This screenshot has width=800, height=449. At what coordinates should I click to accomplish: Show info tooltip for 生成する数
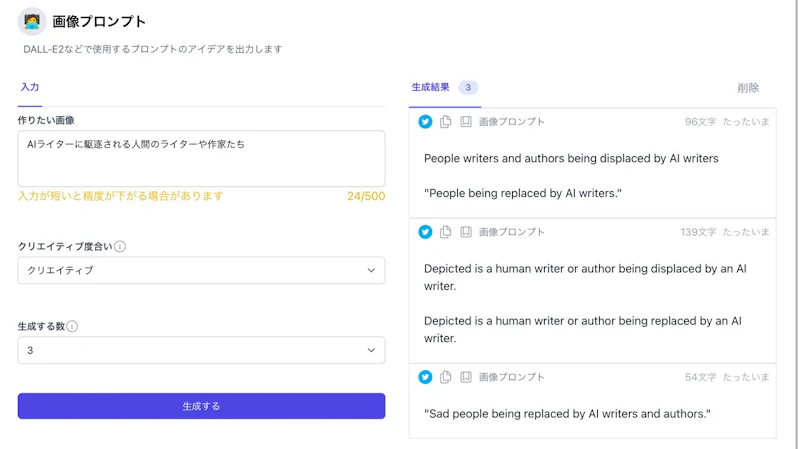[72, 326]
